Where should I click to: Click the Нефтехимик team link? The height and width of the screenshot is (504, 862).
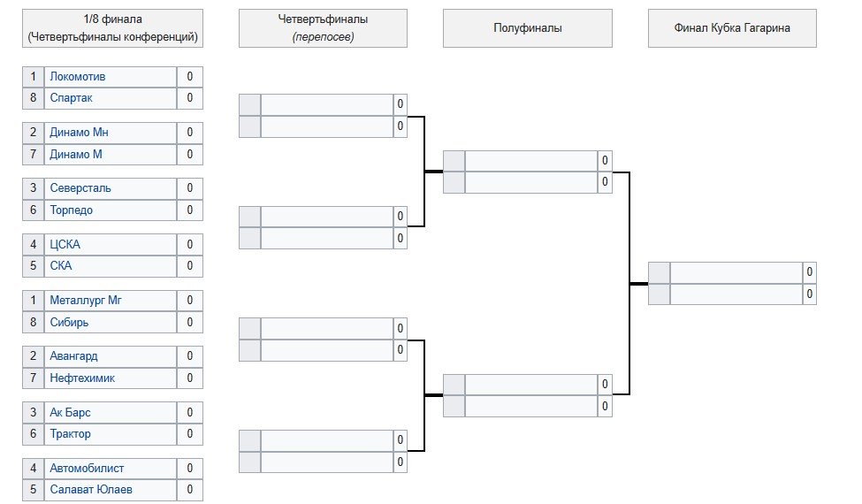[x=82, y=378]
